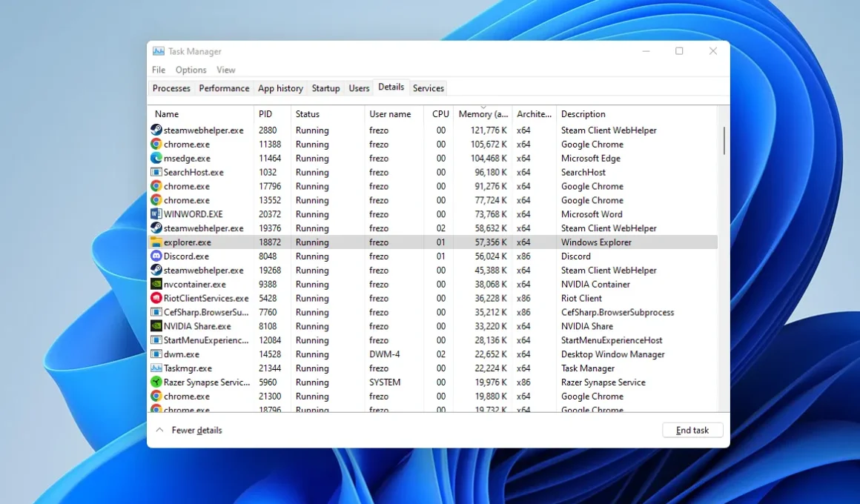Sort by the Name column header
This screenshot has height=504, width=860.
(201, 114)
